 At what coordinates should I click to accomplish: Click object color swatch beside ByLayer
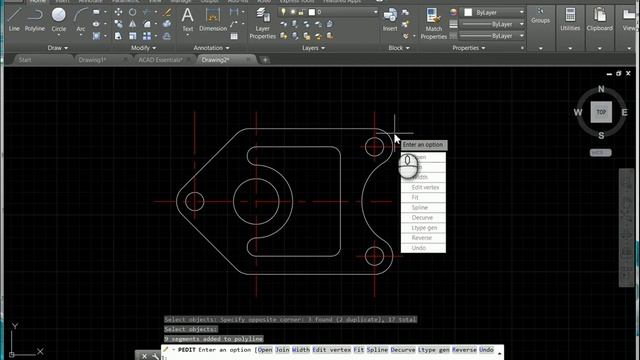(468, 13)
